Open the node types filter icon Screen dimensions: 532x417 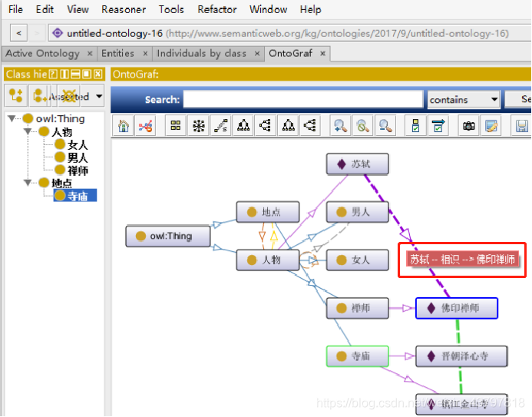(416, 126)
